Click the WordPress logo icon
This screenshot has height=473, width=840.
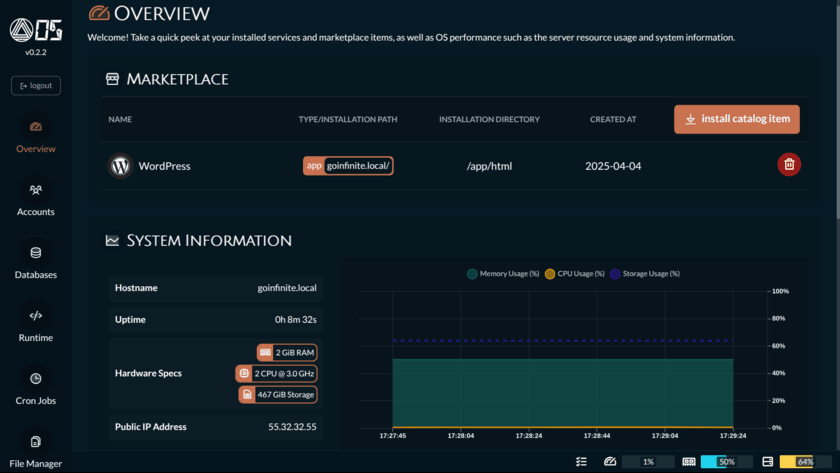[x=120, y=166]
